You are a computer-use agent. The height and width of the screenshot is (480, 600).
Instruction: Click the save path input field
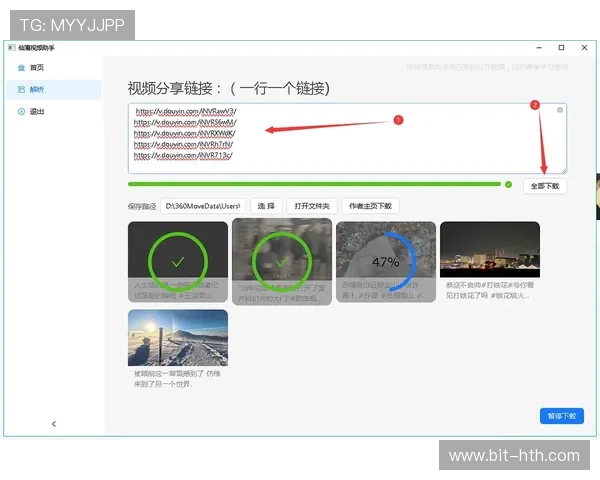click(x=203, y=205)
